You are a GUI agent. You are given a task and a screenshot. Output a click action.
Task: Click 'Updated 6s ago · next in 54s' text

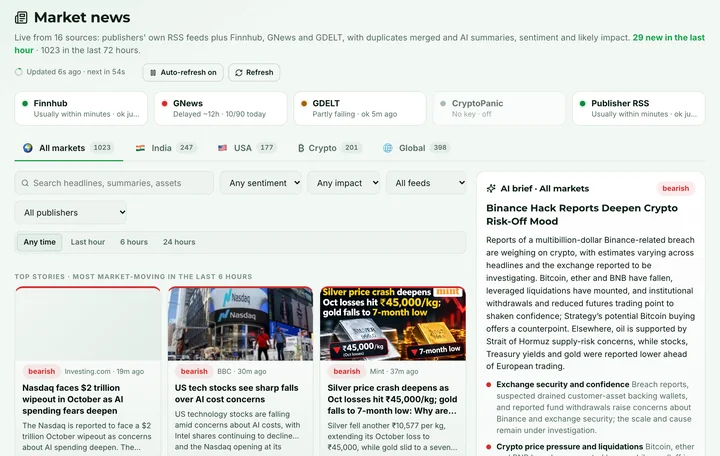pos(76,72)
